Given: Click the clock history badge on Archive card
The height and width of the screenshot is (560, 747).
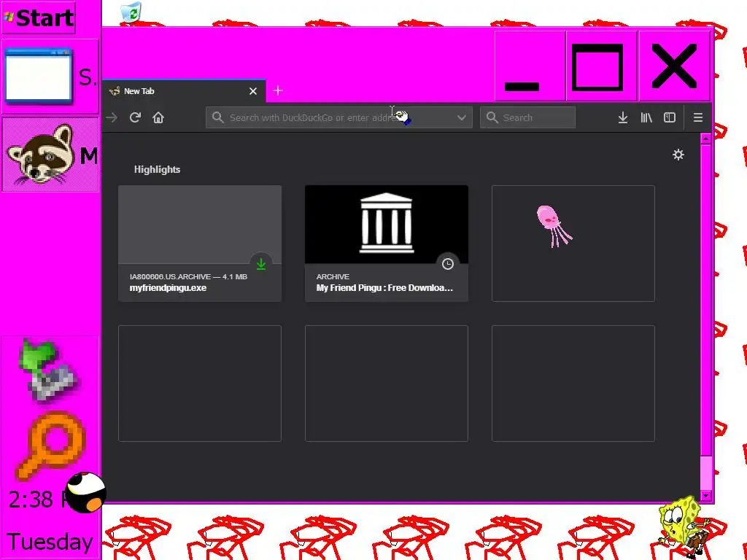Looking at the screenshot, I should [447, 264].
